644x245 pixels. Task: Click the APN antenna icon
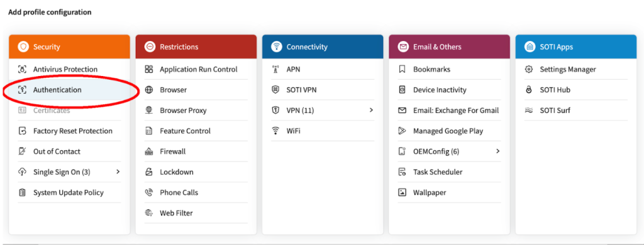tap(275, 69)
